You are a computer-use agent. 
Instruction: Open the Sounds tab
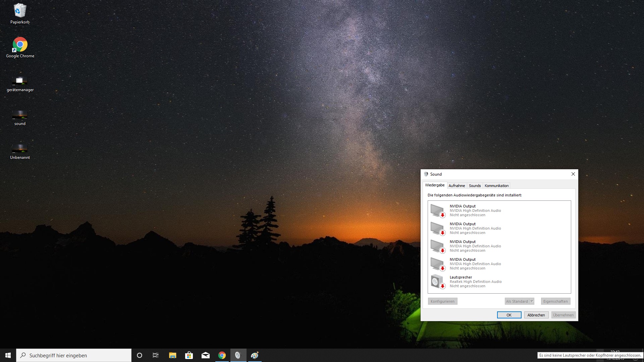pos(475,186)
